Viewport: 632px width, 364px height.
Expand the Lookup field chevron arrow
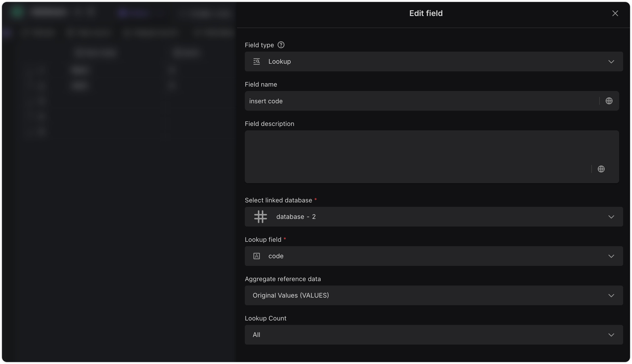coord(611,256)
